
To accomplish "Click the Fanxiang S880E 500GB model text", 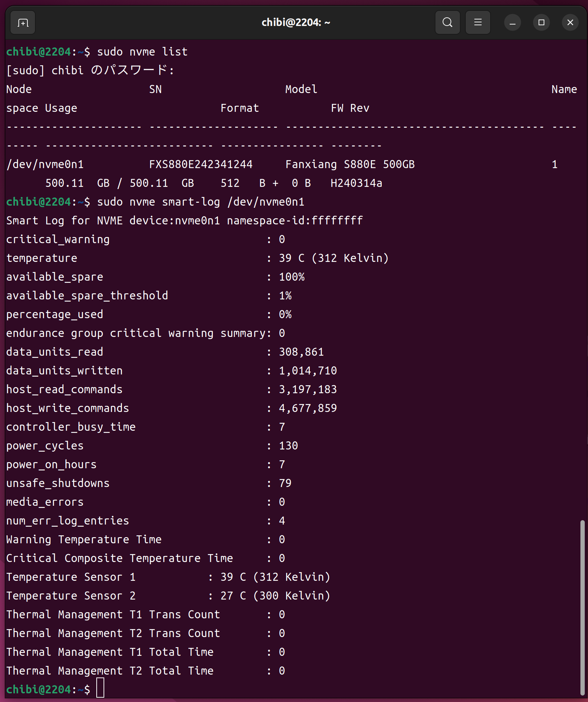I will pyautogui.click(x=350, y=164).
